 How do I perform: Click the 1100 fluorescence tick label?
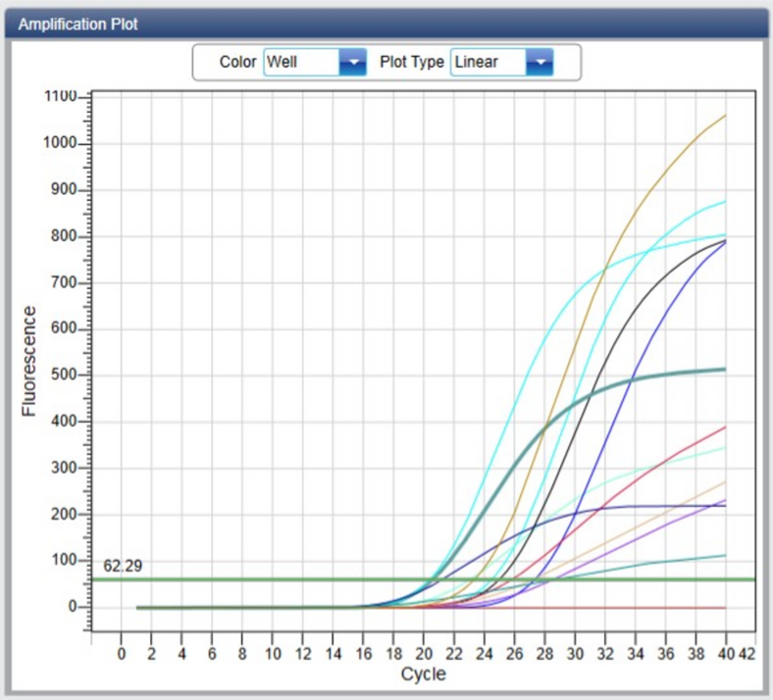[x=61, y=97]
